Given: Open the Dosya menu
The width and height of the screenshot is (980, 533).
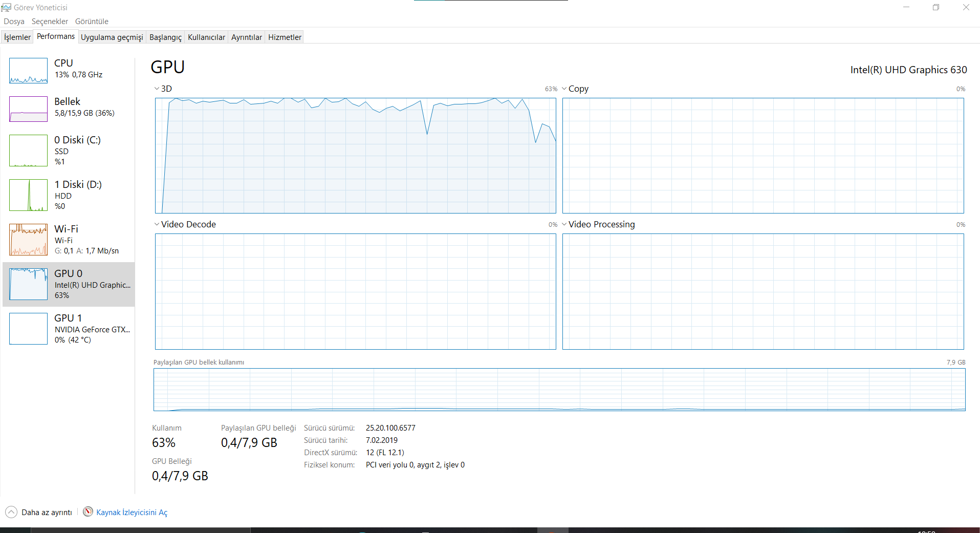Looking at the screenshot, I should tap(14, 22).
